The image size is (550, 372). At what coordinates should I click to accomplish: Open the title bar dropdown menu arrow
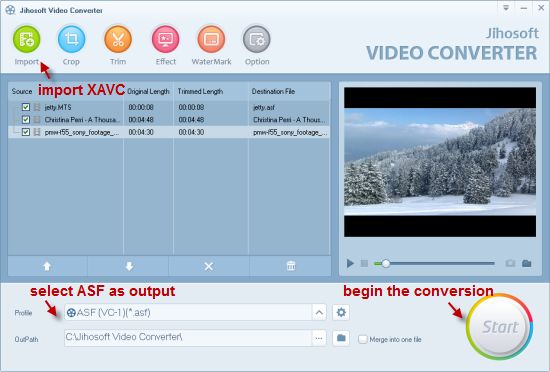(x=506, y=8)
